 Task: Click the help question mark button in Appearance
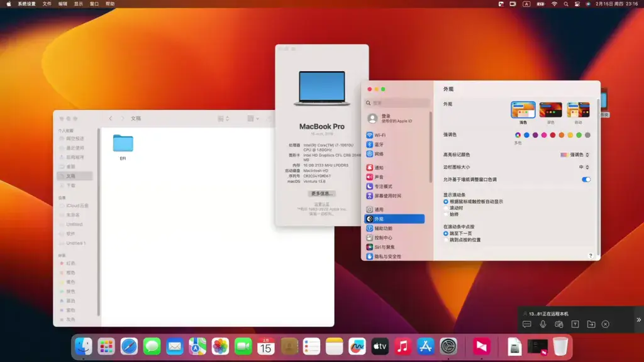591,256
